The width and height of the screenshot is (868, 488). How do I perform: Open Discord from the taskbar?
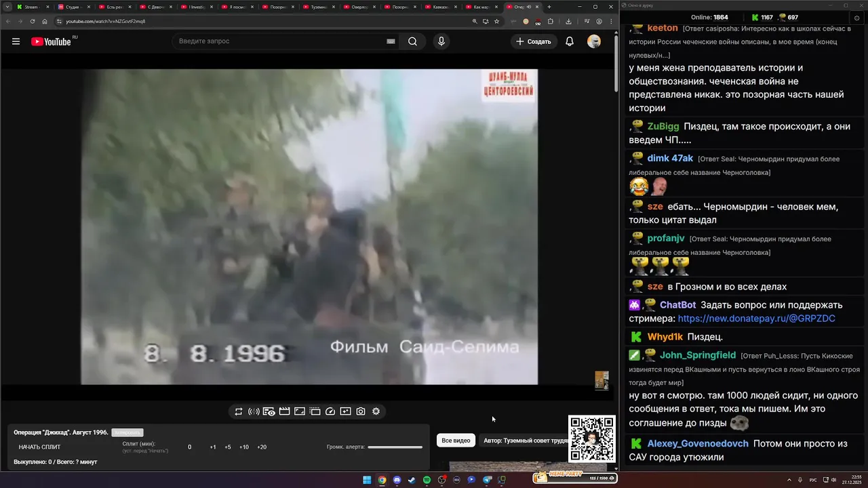point(397,480)
